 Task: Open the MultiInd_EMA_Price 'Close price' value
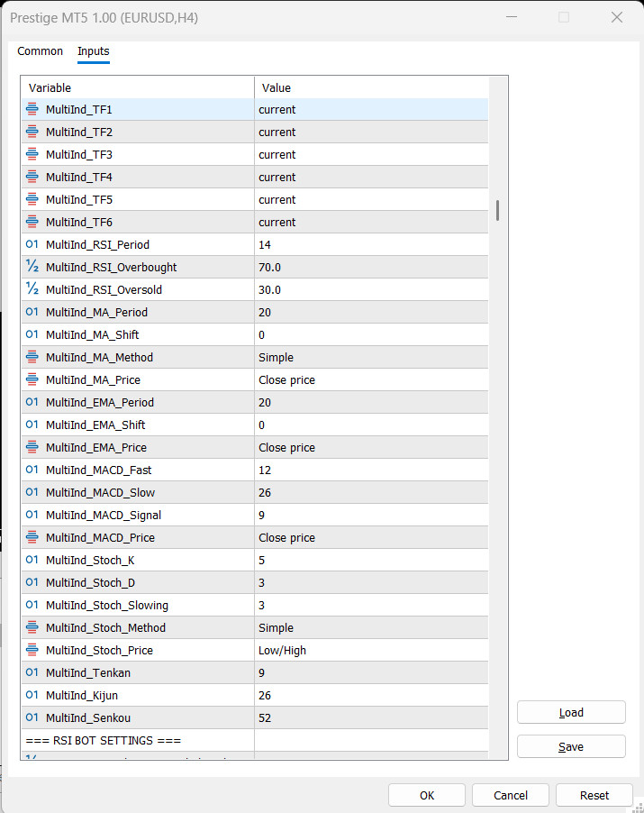point(371,447)
